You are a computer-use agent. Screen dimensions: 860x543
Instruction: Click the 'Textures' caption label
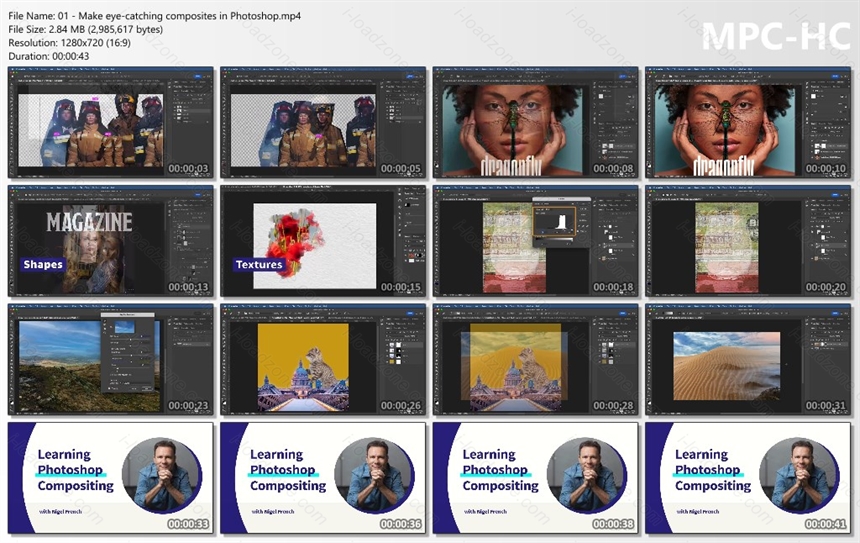tap(259, 264)
